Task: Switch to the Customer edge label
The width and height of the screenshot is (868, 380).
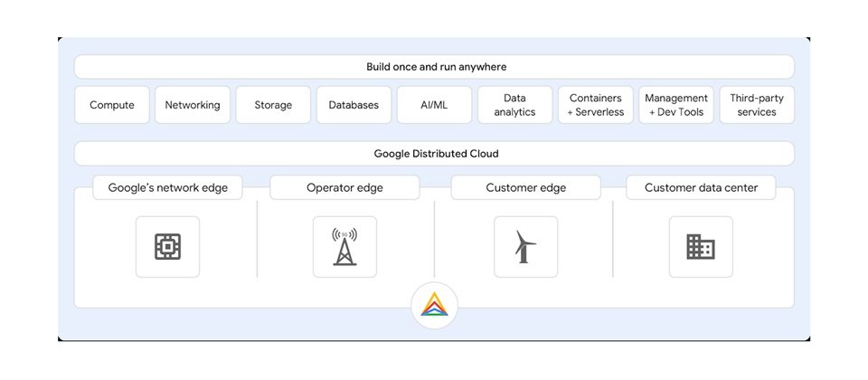Action: click(526, 187)
